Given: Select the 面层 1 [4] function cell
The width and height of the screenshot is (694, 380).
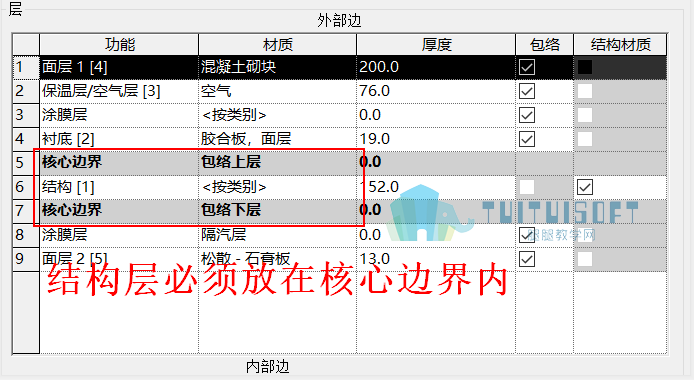Looking at the screenshot, I should click(119, 67).
